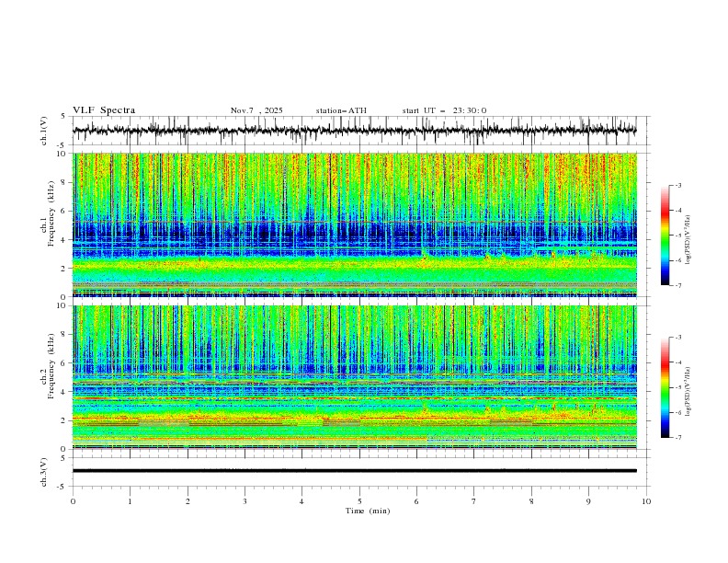The image size is (728, 563).
Task: Click the ch.2 PSD color scale bar
Action: point(665,387)
